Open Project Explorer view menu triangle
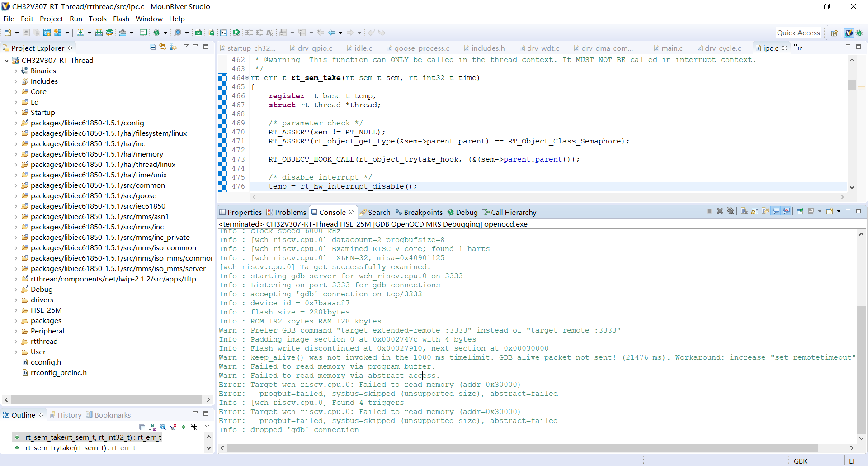The height and width of the screenshot is (466, 868). tap(186, 46)
